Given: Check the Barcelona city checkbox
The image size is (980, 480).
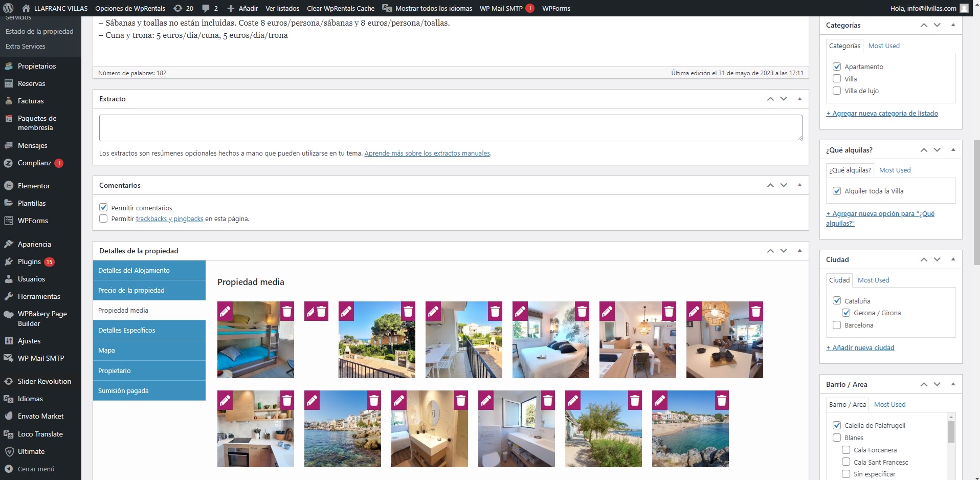Looking at the screenshot, I should point(837,325).
